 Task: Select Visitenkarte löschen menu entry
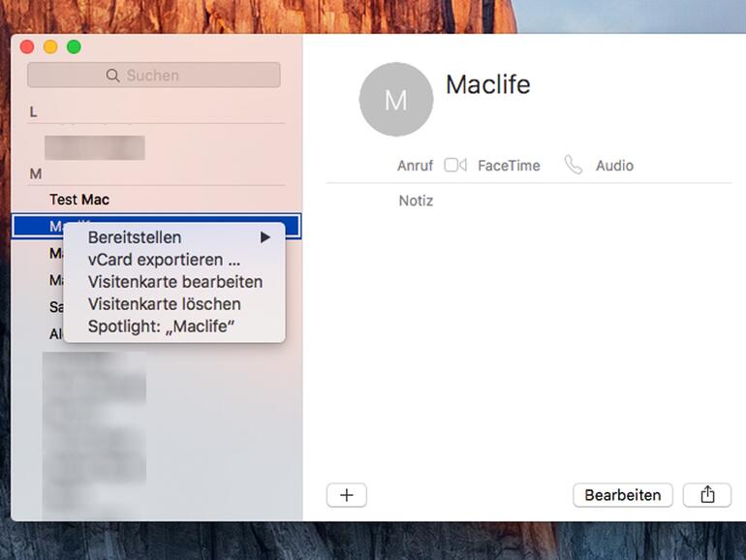click(x=174, y=304)
